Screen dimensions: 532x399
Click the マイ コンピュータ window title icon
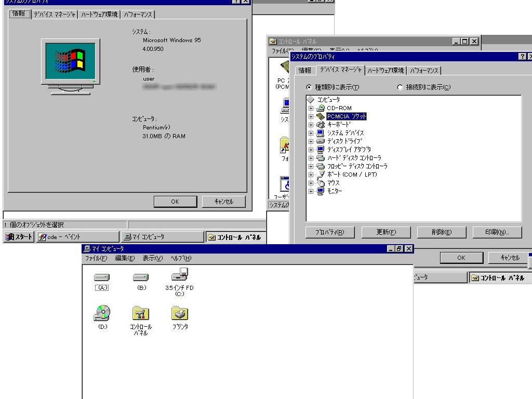click(x=87, y=249)
